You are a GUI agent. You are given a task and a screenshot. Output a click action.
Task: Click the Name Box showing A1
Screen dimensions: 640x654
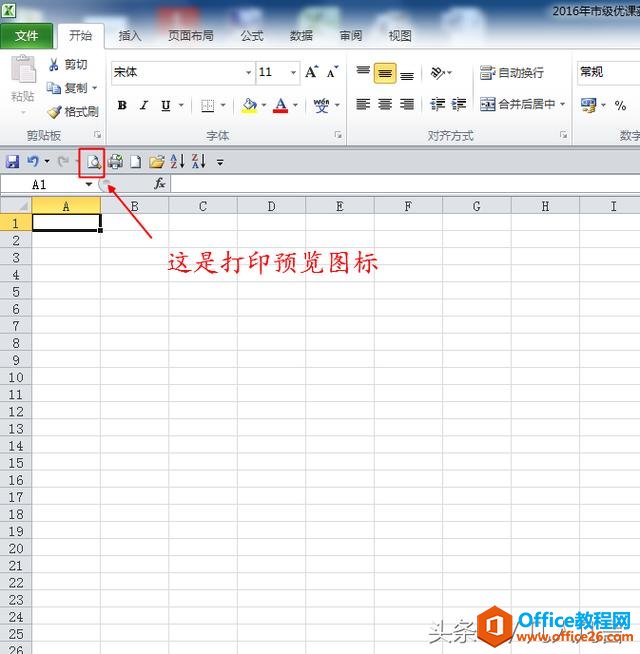coord(40,184)
